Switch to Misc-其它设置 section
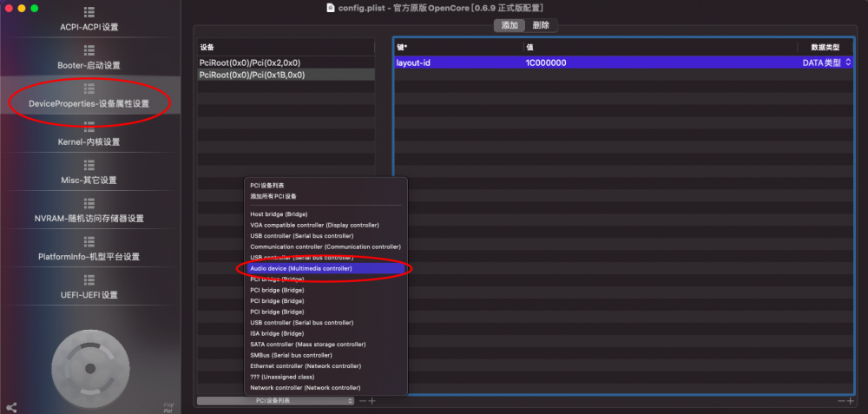Image resolution: width=868 pixels, height=414 pixels. coord(89,172)
